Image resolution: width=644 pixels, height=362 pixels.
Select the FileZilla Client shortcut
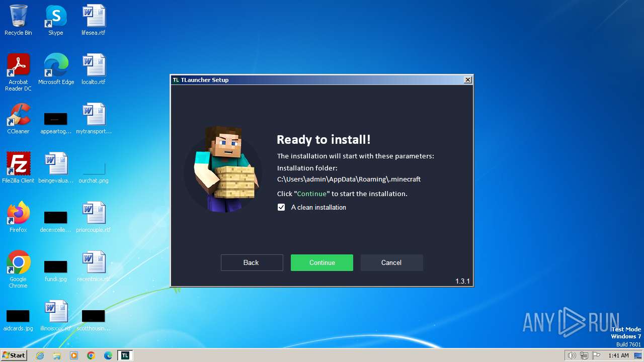[x=18, y=168]
